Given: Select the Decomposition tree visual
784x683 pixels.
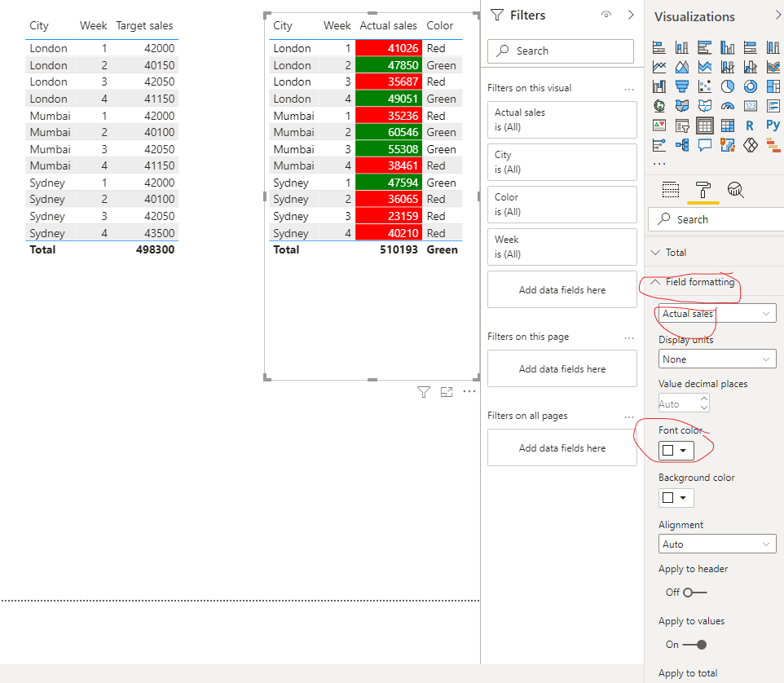Looking at the screenshot, I should pyautogui.click(x=681, y=146).
